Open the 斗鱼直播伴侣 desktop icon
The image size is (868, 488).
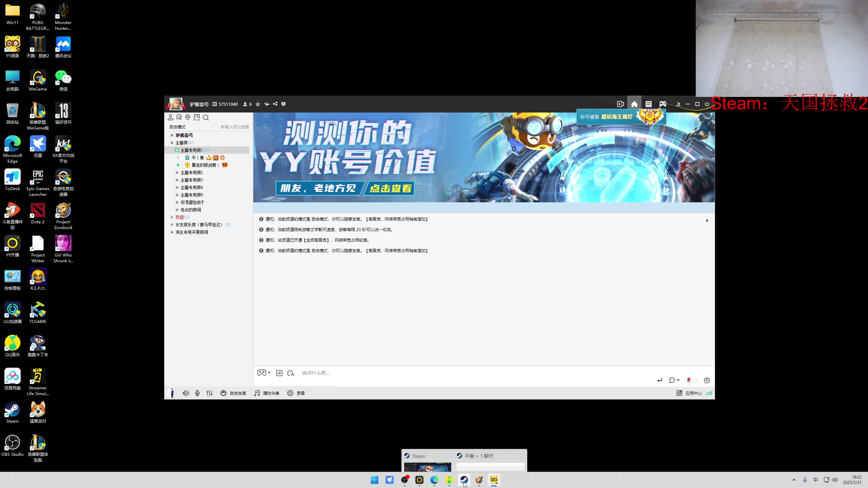[13, 216]
